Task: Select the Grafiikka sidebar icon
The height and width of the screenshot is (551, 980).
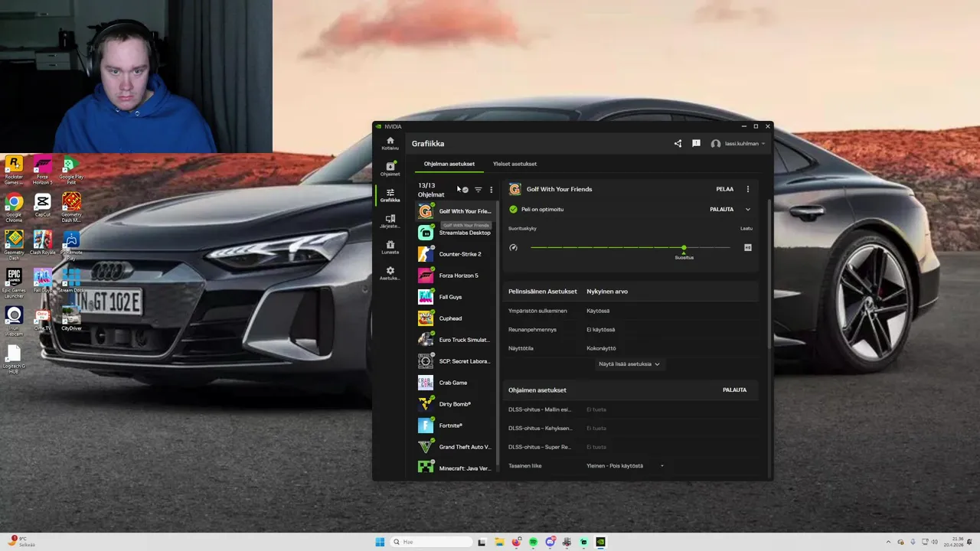Action: 390,195
